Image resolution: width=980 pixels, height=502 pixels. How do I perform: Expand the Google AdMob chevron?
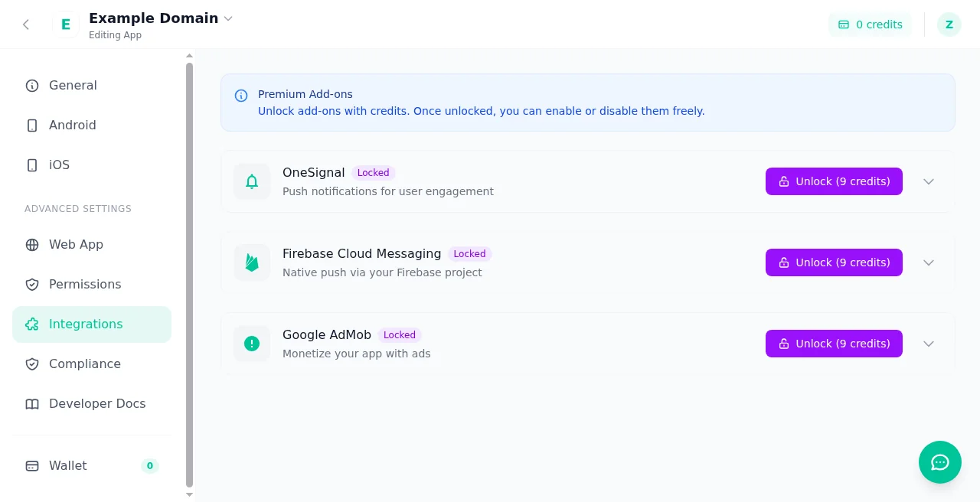pyautogui.click(x=929, y=344)
